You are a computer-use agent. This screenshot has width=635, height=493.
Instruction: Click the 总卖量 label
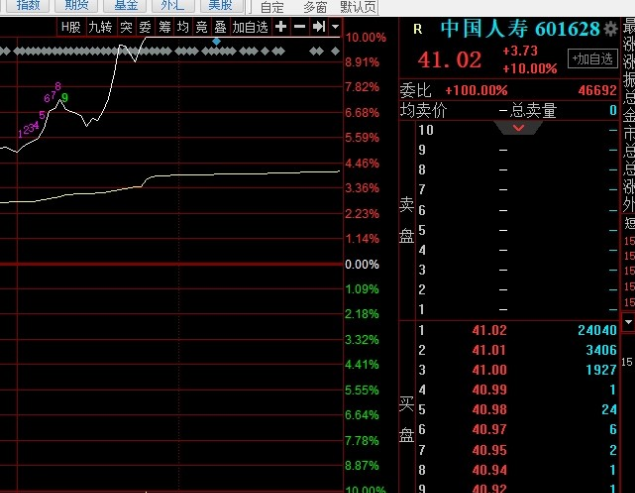tap(533, 110)
